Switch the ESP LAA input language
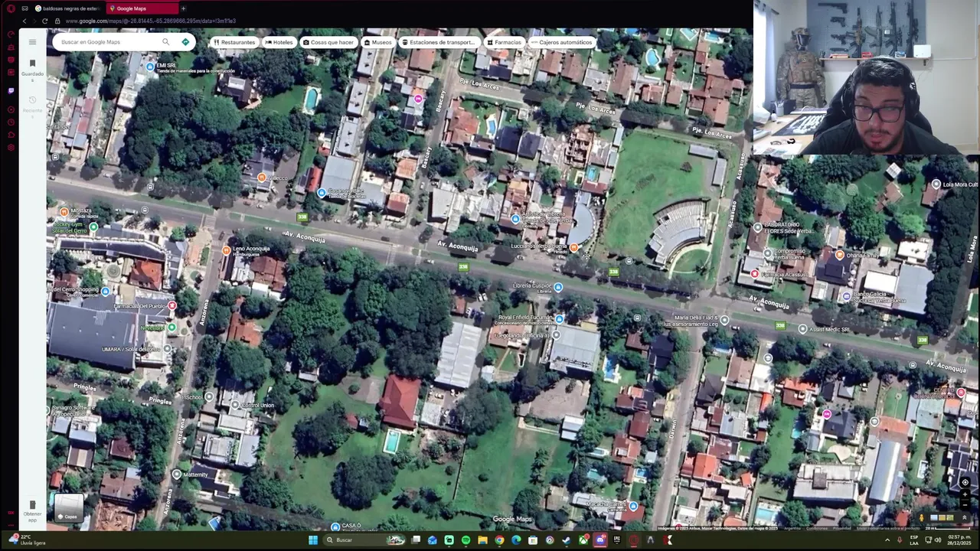 [x=914, y=540]
